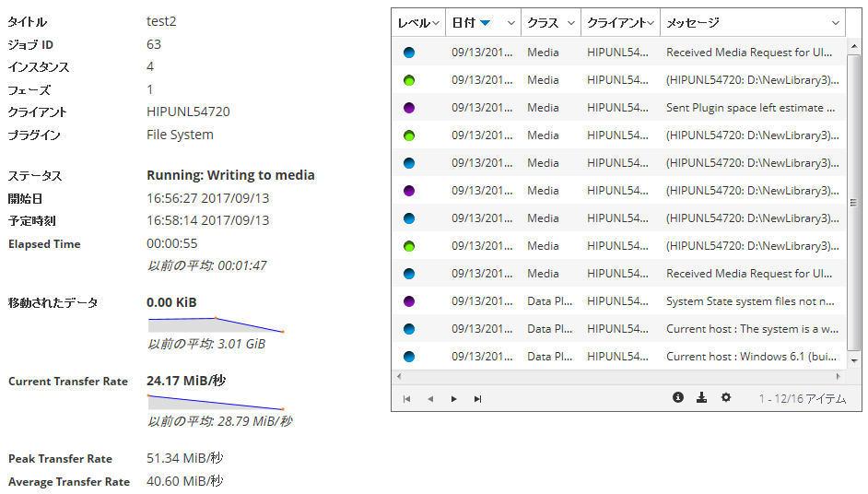Click the blue level icon of the 'Received Media Request' top row
The height and width of the screenshot is (494, 868).
pos(409,53)
